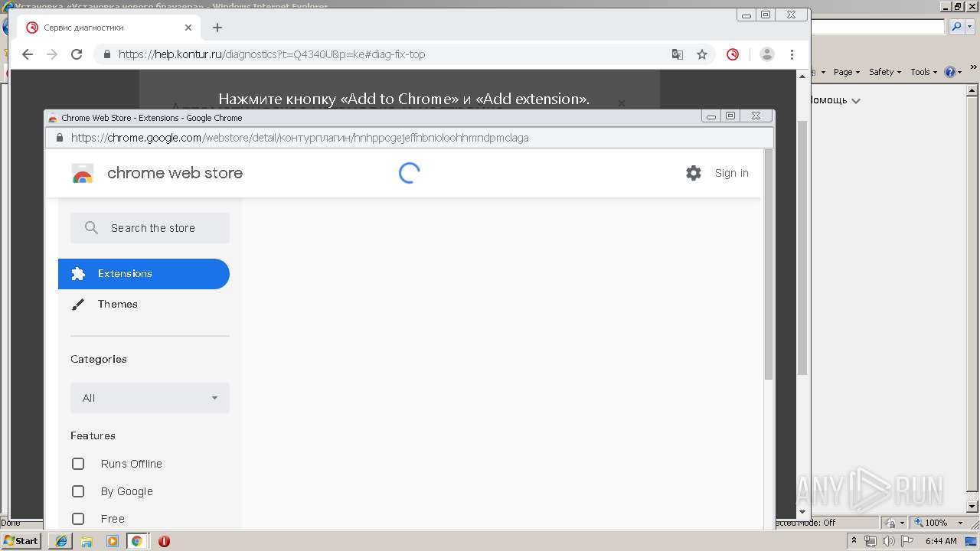Show hidden system tray icons

pyautogui.click(x=854, y=541)
